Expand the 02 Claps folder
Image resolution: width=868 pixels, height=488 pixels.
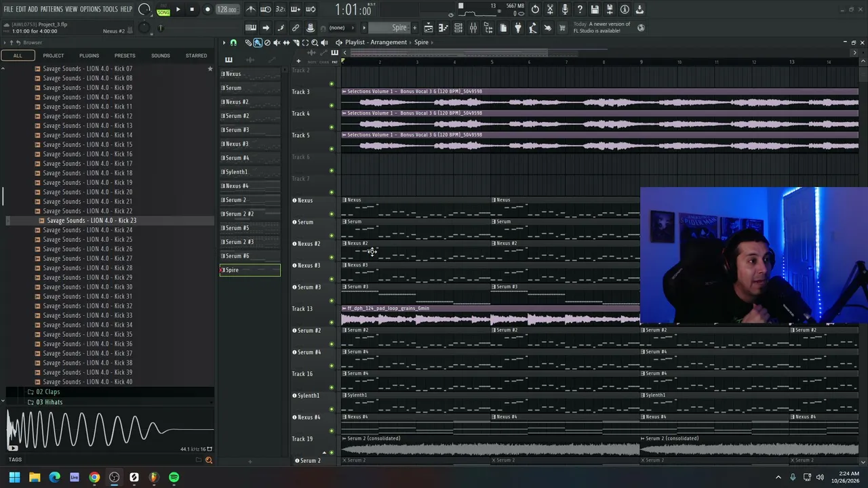point(47,392)
